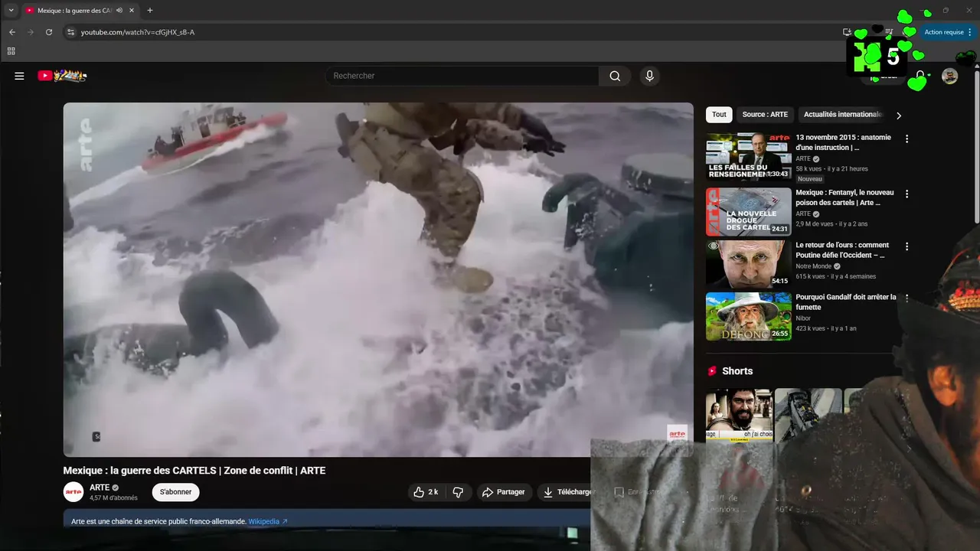Open the Fentanyl cartels video thumbnail

pos(749,211)
